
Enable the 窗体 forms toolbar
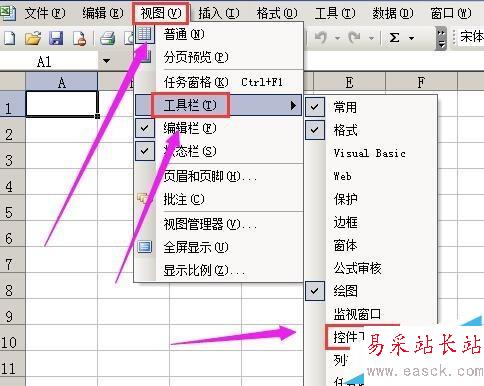(x=371, y=245)
